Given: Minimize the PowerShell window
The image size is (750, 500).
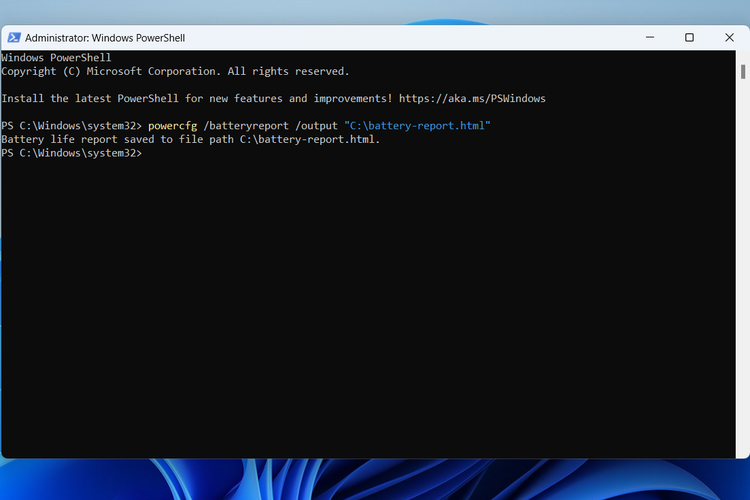Looking at the screenshot, I should point(650,37).
